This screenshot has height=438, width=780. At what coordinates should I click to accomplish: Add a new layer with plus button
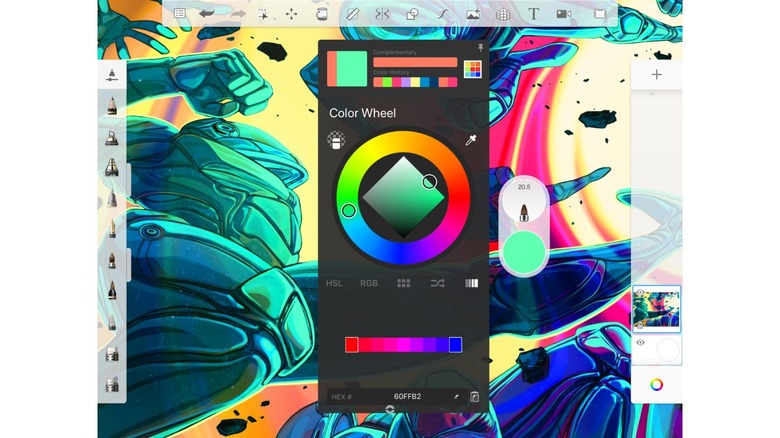point(657,75)
